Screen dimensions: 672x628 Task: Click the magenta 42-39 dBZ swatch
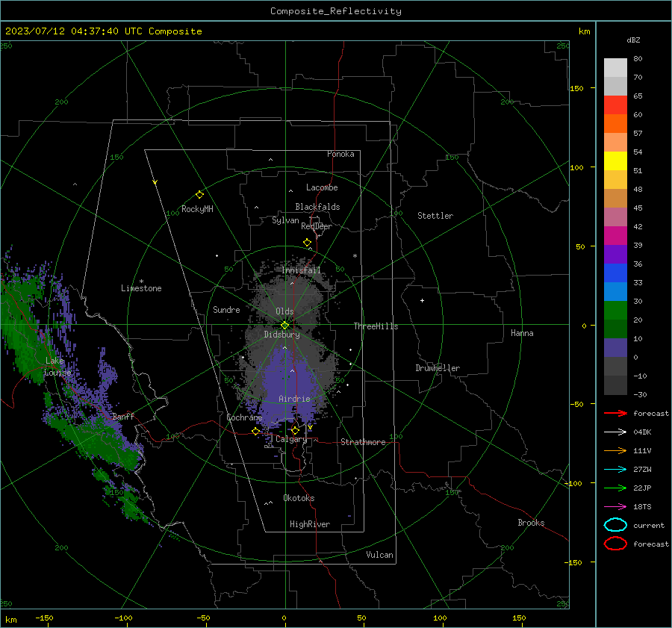click(x=615, y=235)
